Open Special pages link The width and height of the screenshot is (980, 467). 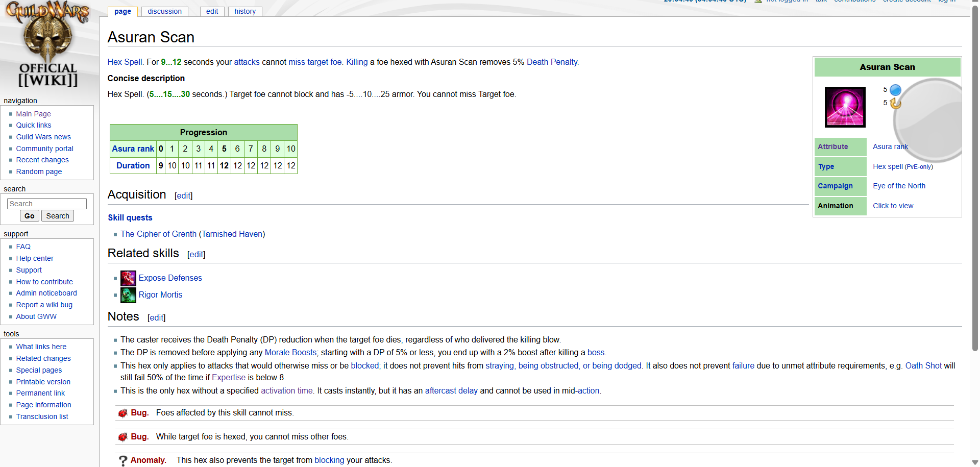click(x=39, y=370)
